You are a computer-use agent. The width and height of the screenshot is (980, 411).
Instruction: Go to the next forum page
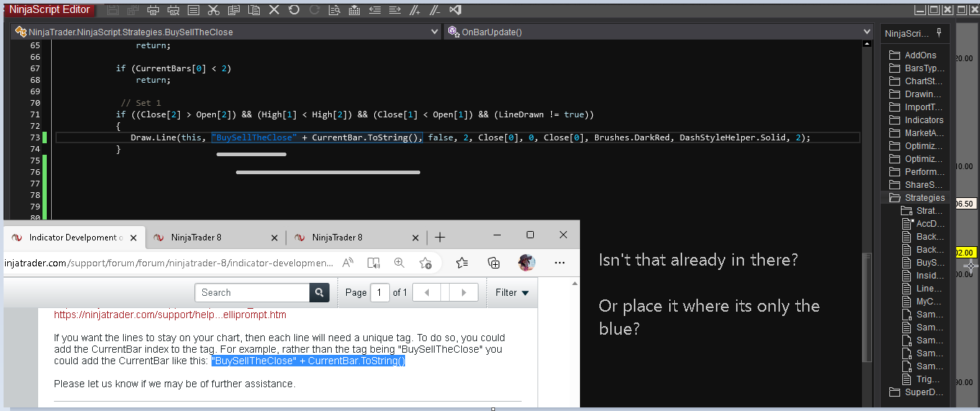pyautogui.click(x=464, y=292)
